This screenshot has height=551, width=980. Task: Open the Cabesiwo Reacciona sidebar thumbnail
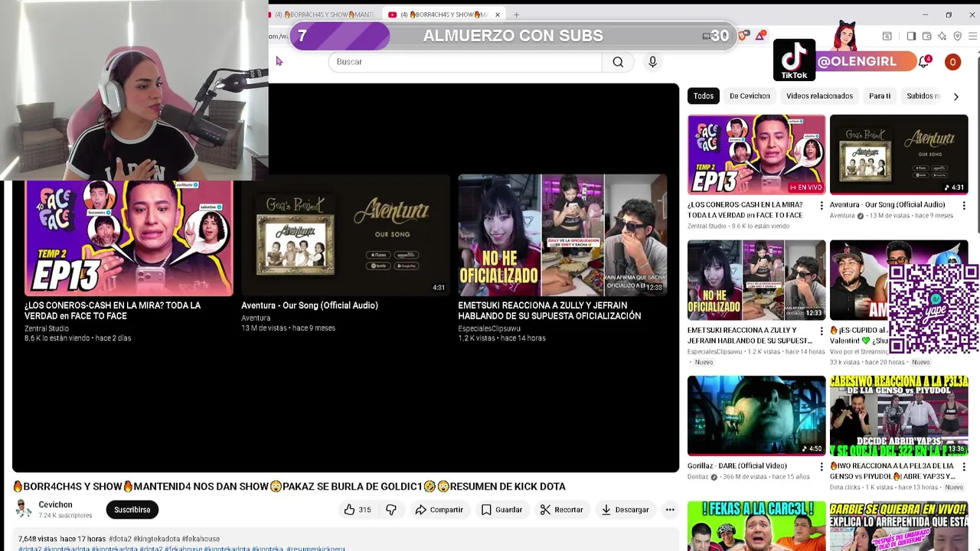point(899,416)
